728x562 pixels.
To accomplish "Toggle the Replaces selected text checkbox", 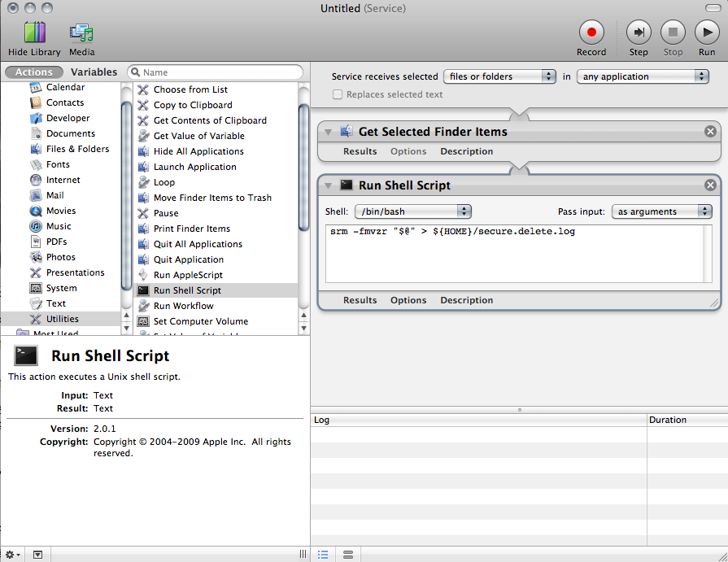I will coord(338,94).
